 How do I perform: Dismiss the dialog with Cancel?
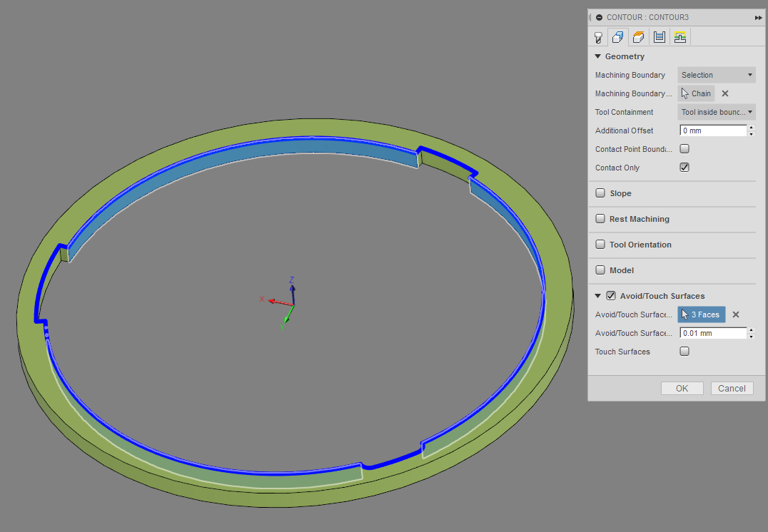pos(732,388)
